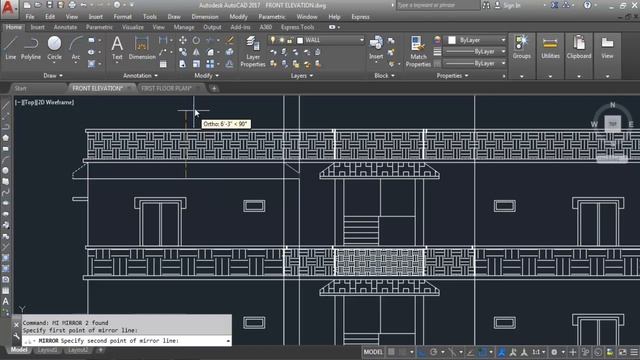Select the Rotate tool in Modify panel

tap(196, 40)
